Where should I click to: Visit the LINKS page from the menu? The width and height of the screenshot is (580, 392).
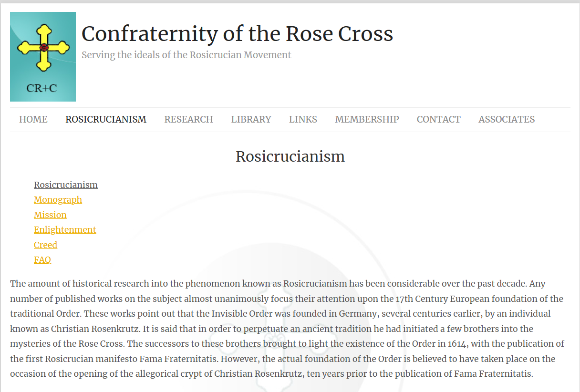pos(303,119)
